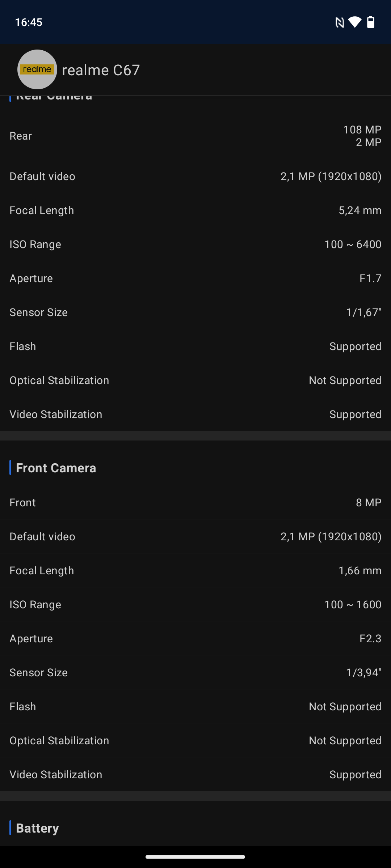Tap the Focal Length 1,66 mm row
This screenshot has width=391, height=868.
tap(195, 570)
